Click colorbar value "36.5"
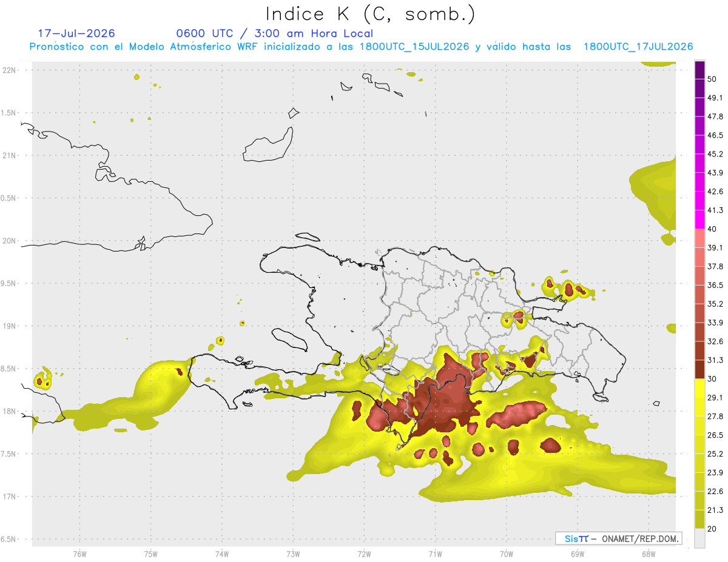The width and height of the screenshot is (728, 562). (x=715, y=285)
